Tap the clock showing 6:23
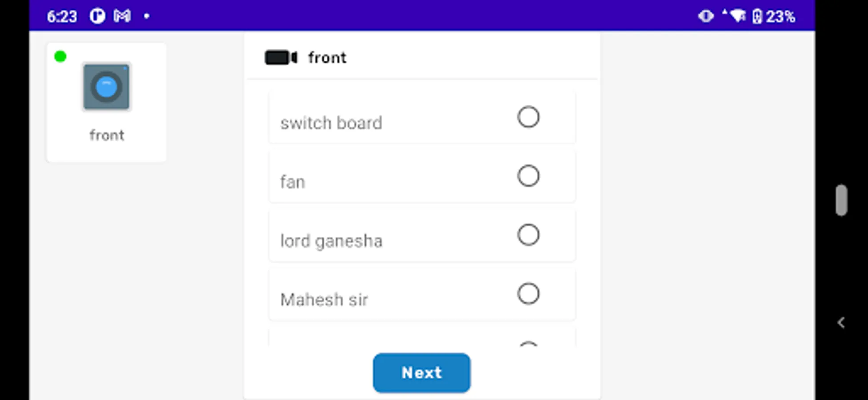 (x=62, y=16)
